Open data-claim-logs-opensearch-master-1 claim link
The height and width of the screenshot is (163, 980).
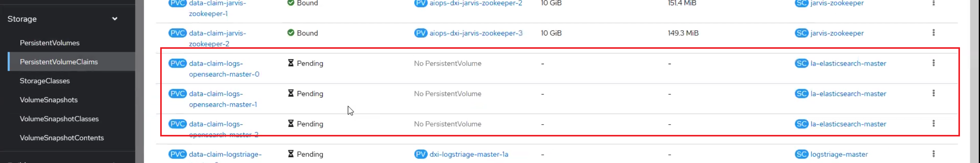(222, 99)
